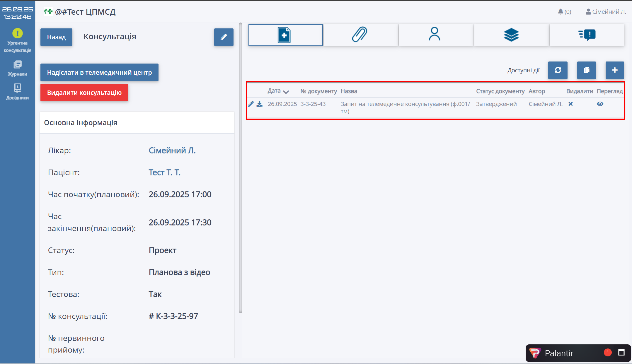
Task: Open doctor link Сімейний Л.
Action: click(172, 151)
